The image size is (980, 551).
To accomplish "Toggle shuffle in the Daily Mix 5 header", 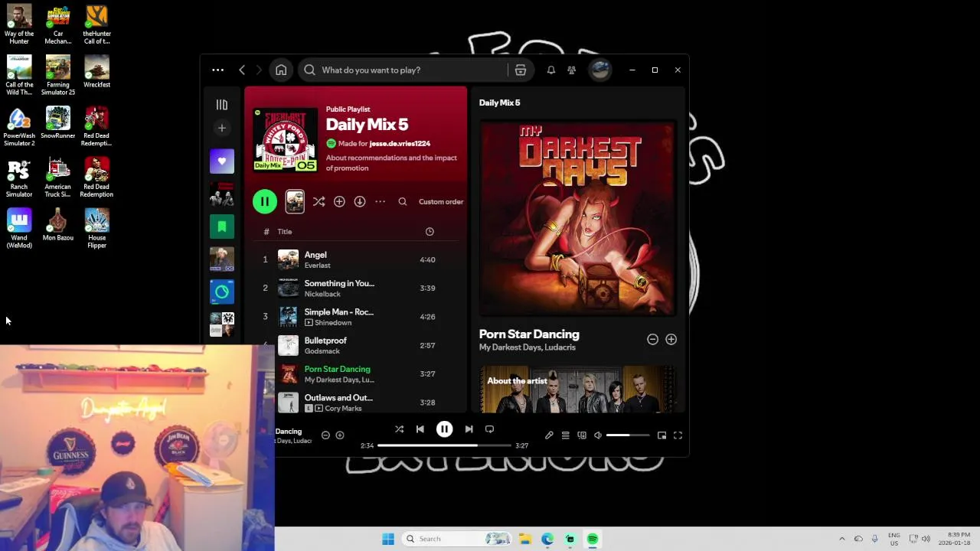I will pyautogui.click(x=319, y=201).
